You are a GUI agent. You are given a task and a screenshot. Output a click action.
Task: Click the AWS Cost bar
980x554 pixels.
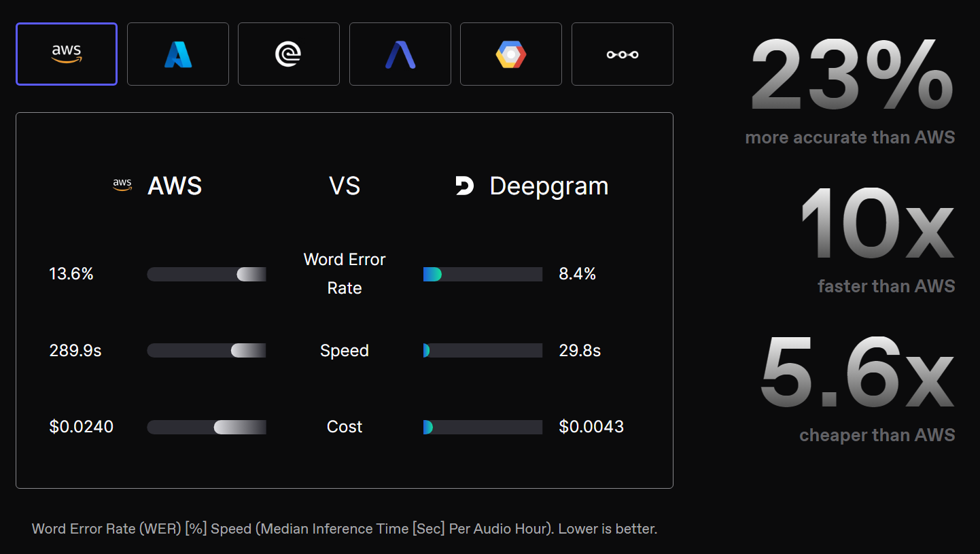pos(207,427)
